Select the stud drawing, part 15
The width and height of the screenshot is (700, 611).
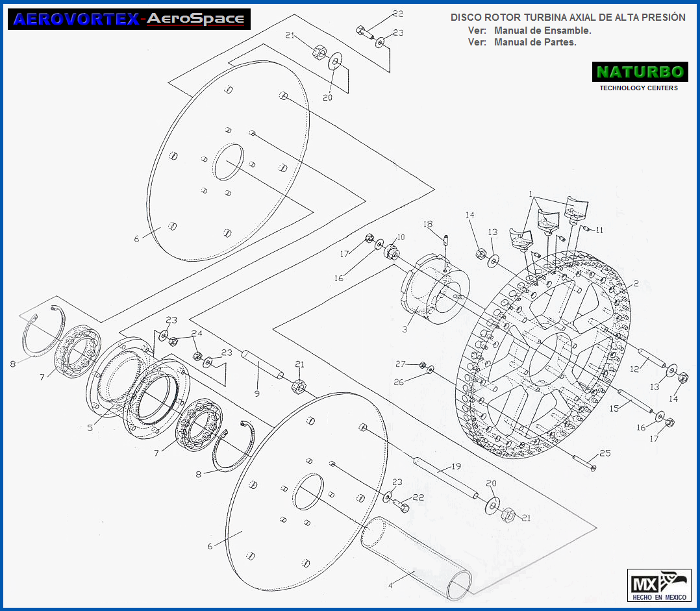click(x=636, y=401)
